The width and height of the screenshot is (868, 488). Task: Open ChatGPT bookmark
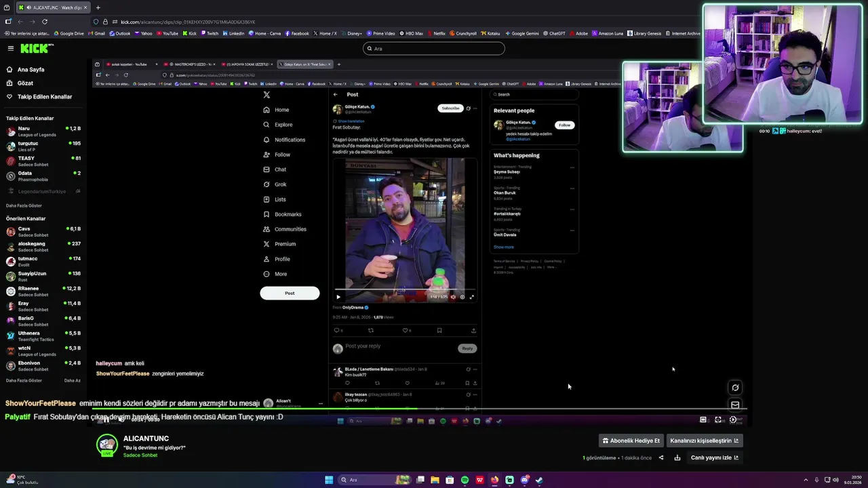pos(553,33)
